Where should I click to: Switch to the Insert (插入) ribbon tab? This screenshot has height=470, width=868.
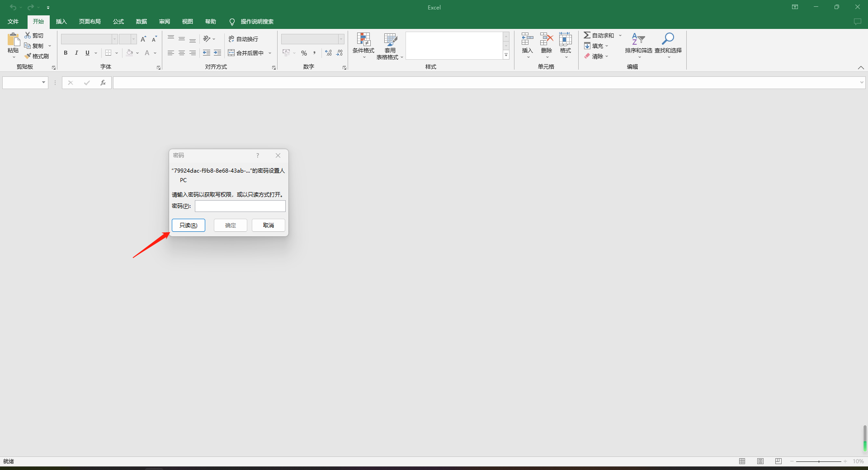pyautogui.click(x=61, y=22)
